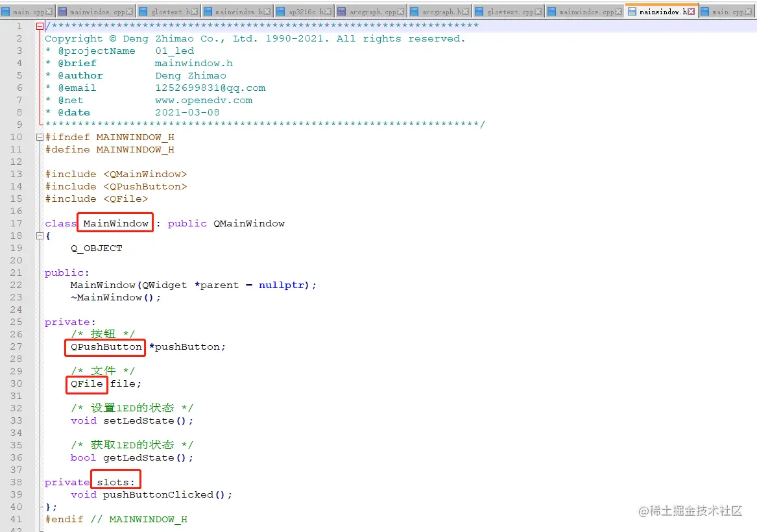Select the mainwindow.cpp tab beside glowtext.cpp
The width and height of the screenshot is (757, 532).
click(x=584, y=12)
